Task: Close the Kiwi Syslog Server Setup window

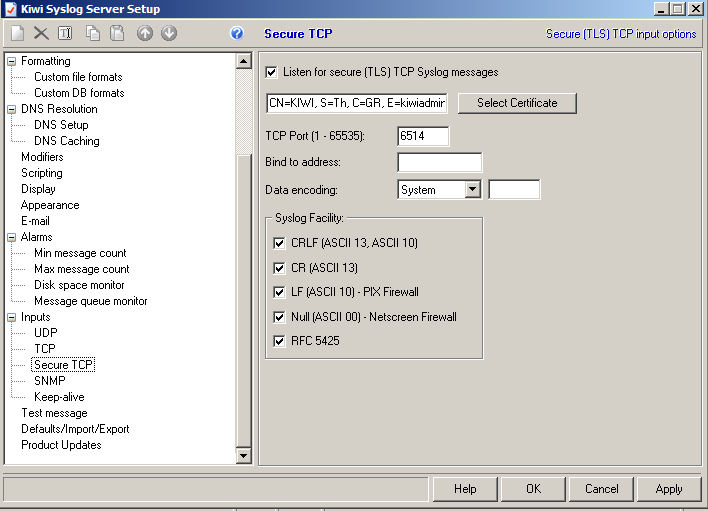Action: click(x=696, y=9)
